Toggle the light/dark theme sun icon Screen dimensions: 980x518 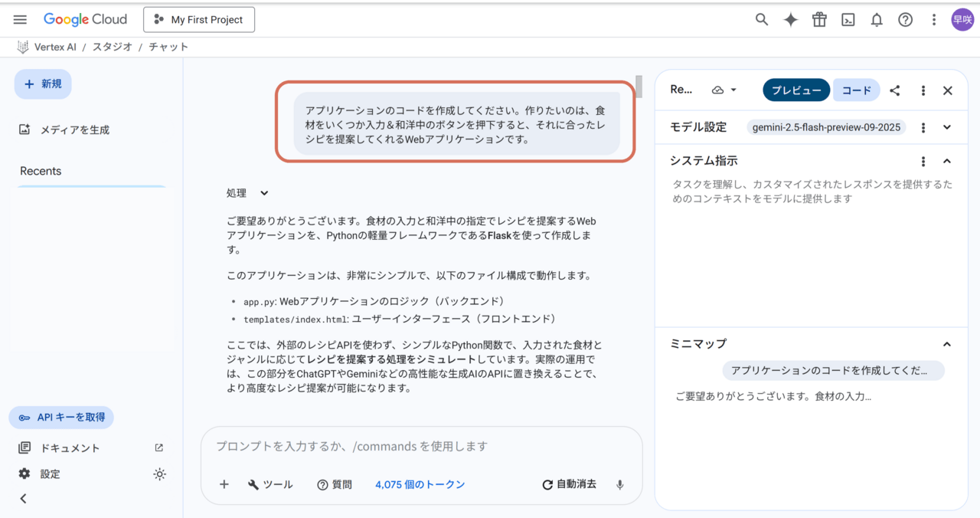point(159,474)
